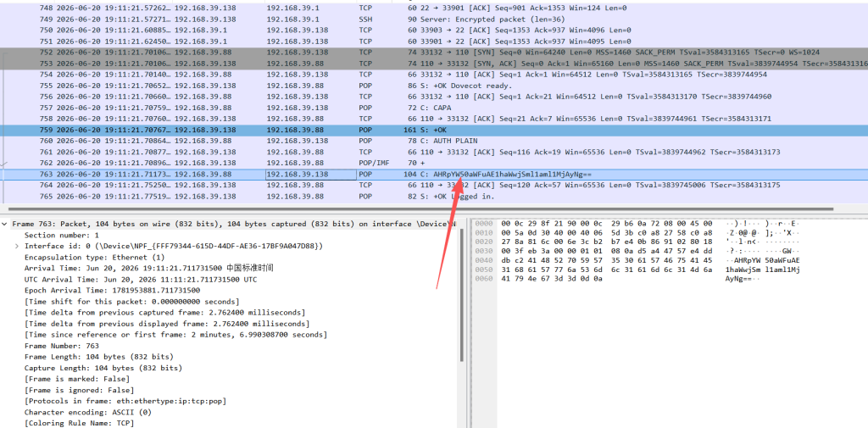This screenshot has height=428, width=868.
Task: Select packet 752 SYN row
Action: point(434,53)
